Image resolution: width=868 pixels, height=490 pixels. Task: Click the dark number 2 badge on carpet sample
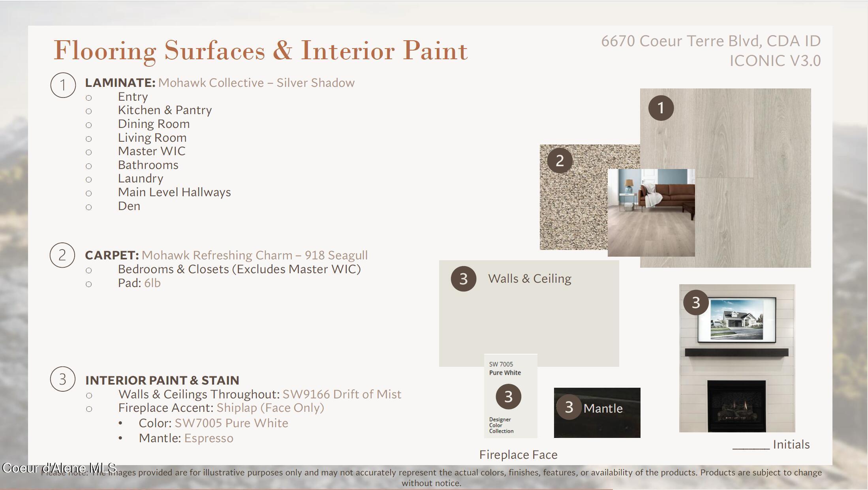pyautogui.click(x=560, y=160)
